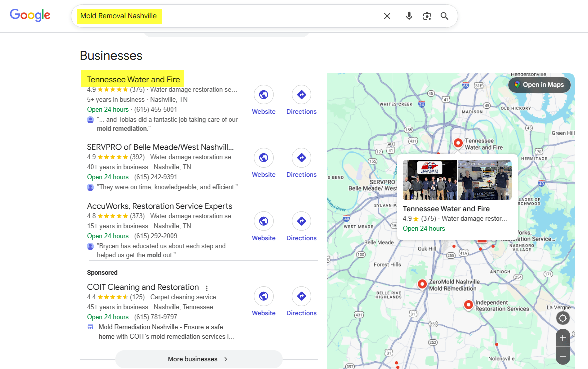Image resolution: width=588 pixels, height=369 pixels.
Task: Center map on my location
Action: coord(562,318)
